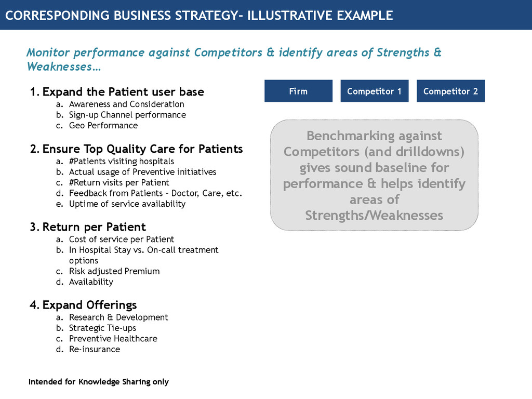
Task: Click the Risk adjusted Premium bullet
Action: click(114, 271)
